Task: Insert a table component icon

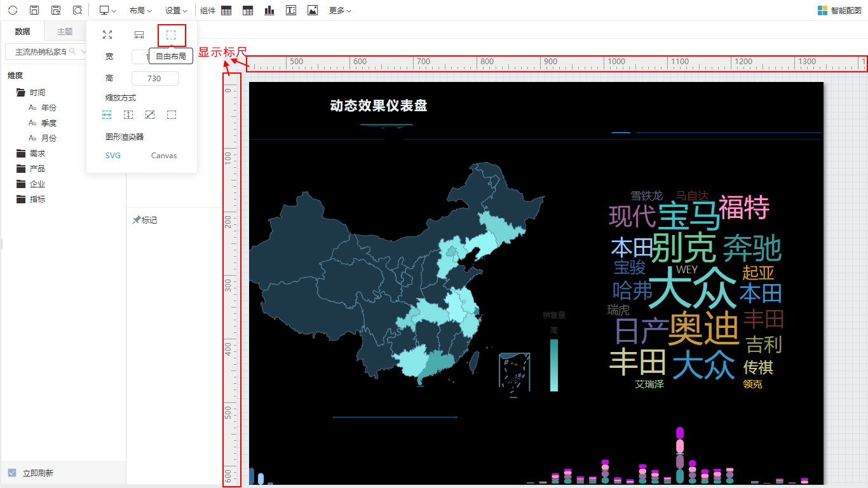Action: pos(226,10)
